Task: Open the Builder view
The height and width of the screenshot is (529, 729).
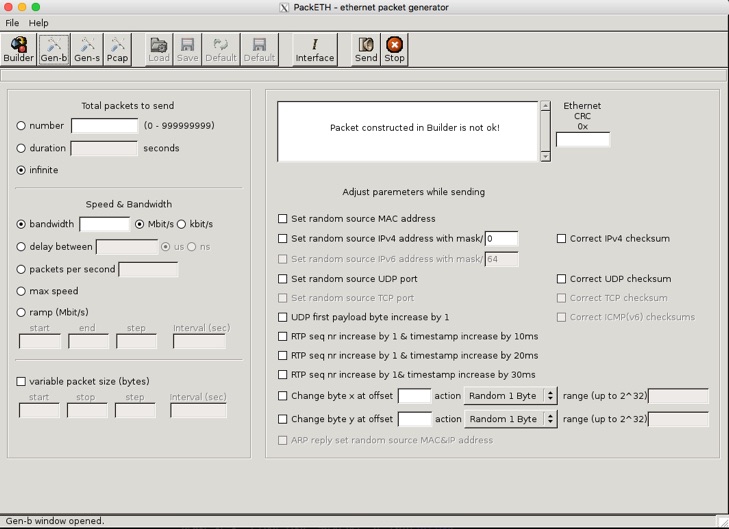Action: (19, 50)
